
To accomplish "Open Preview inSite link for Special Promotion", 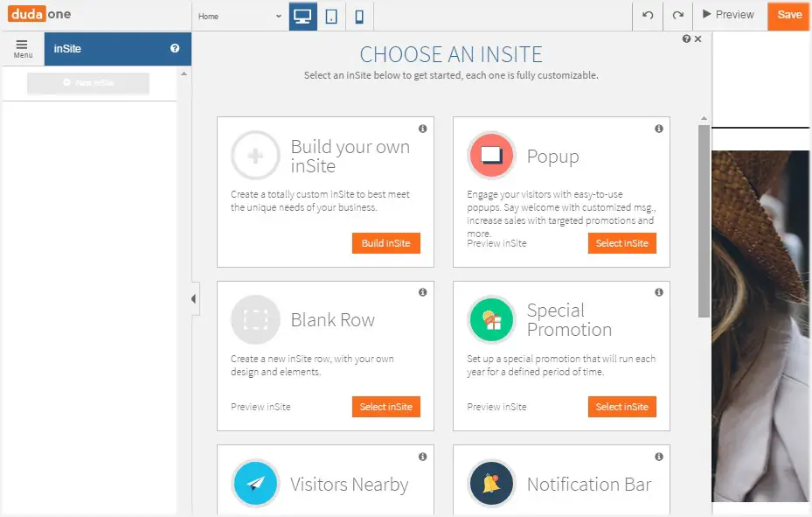I will [496, 407].
